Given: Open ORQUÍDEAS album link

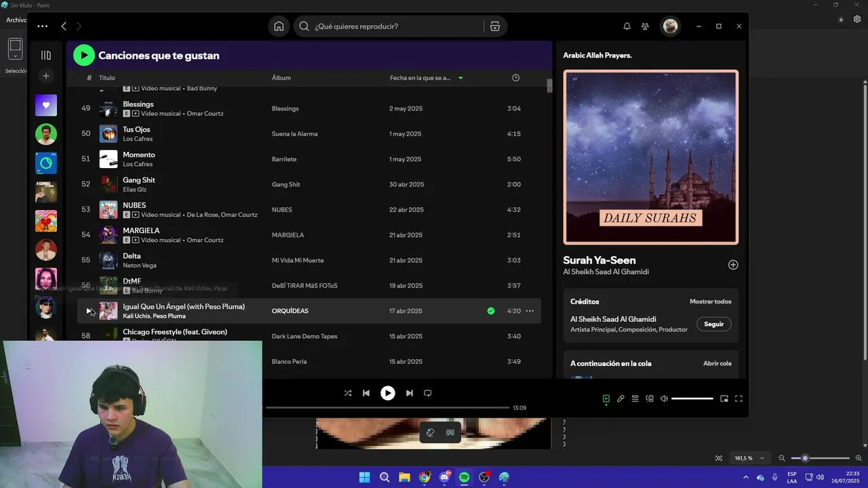Looking at the screenshot, I should click(x=290, y=311).
